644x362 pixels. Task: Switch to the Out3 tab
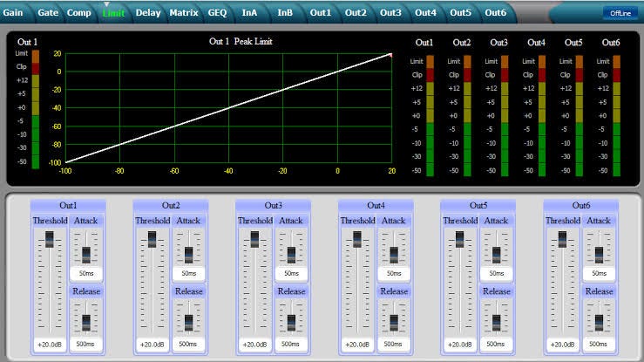coord(390,13)
